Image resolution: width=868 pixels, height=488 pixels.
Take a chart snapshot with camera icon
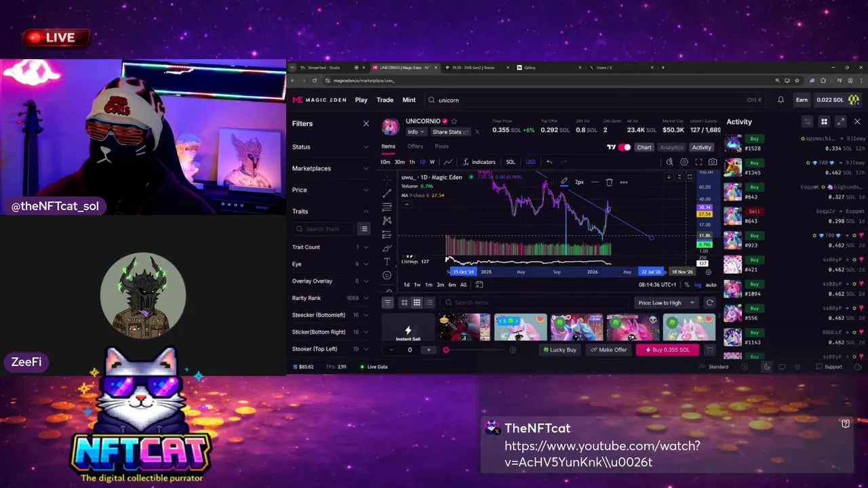click(713, 162)
